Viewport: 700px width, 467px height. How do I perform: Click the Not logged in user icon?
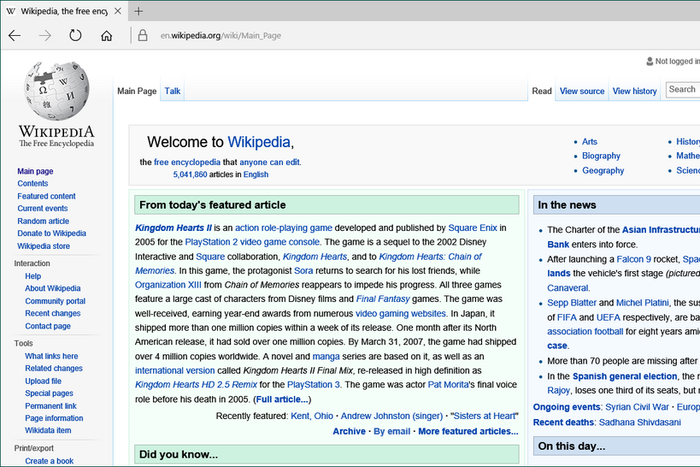650,61
